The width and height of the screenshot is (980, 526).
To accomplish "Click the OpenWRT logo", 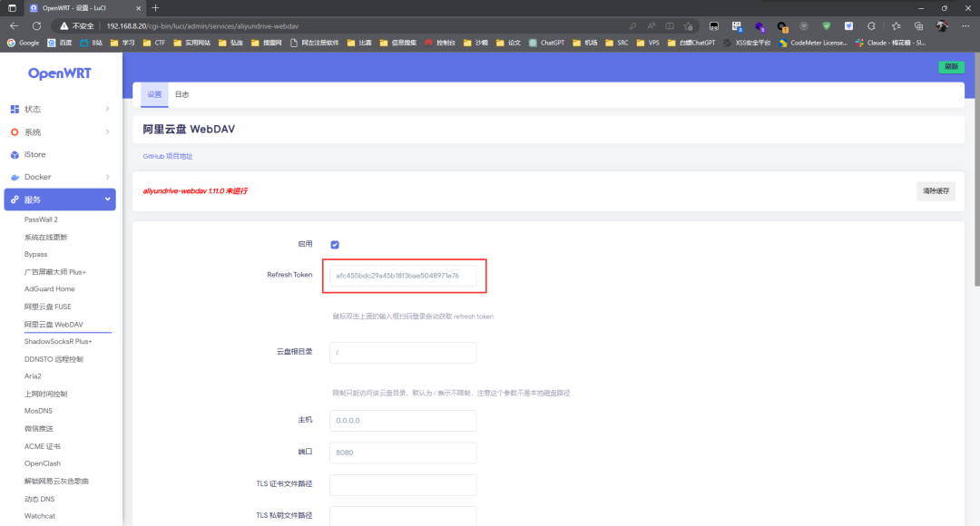I will tap(60, 73).
